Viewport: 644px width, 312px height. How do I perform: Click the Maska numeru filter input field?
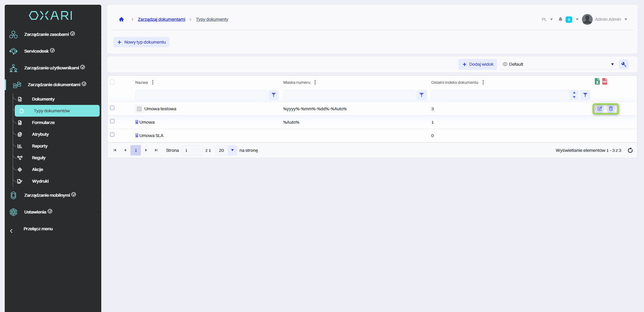coord(349,95)
